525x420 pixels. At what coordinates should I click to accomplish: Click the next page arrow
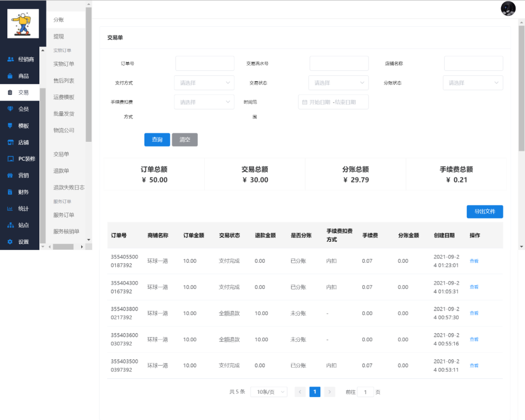pyautogui.click(x=330, y=392)
